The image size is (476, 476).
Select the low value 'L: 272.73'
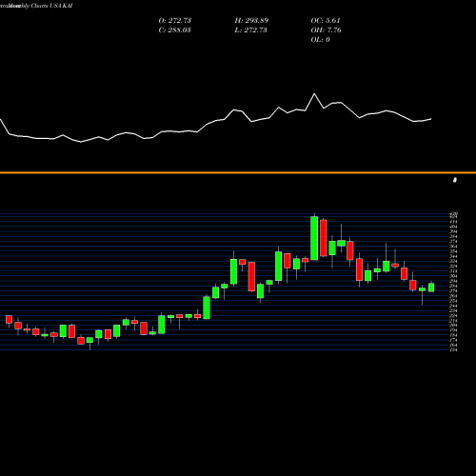pyautogui.click(x=250, y=30)
